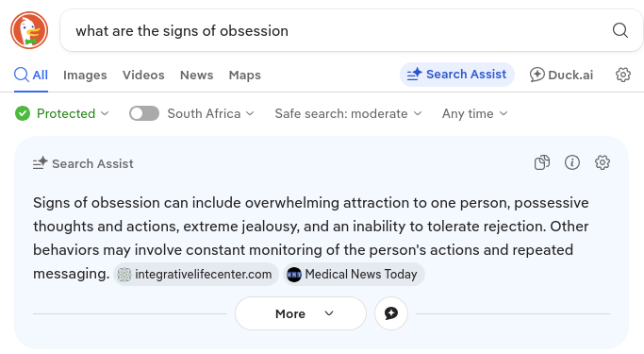Click the chat bubble follow-up icon
This screenshot has width=644, height=354.
(391, 313)
